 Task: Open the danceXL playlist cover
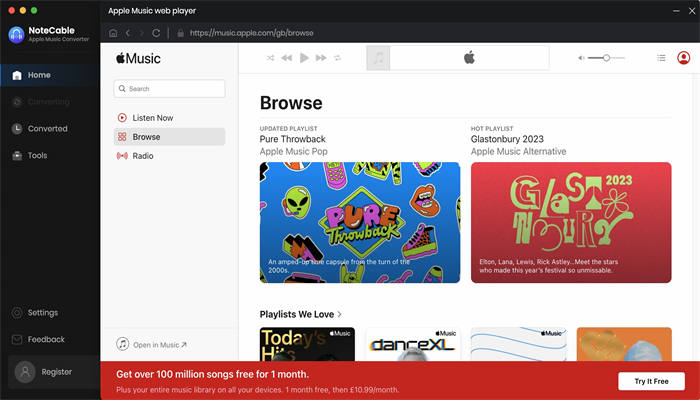(x=413, y=344)
